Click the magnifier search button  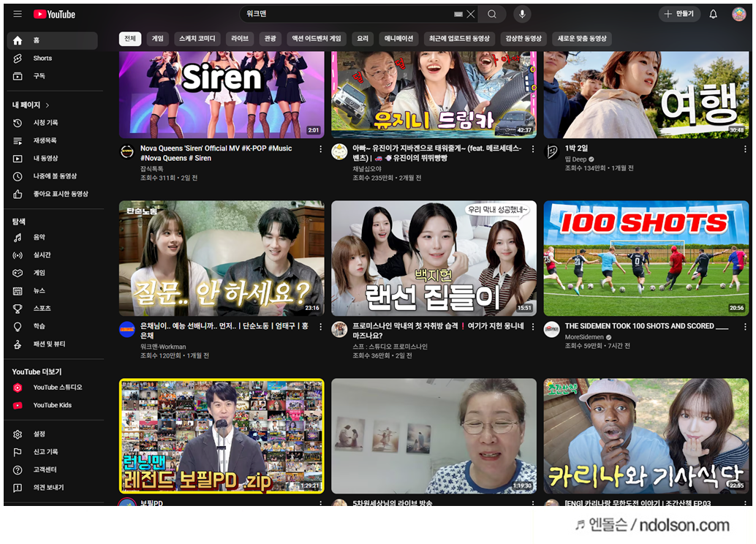pos(492,15)
